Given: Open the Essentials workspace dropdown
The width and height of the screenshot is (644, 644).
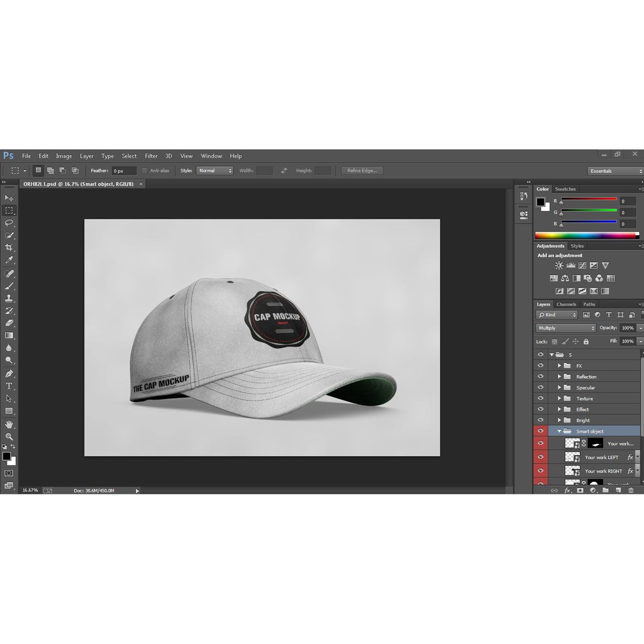Looking at the screenshot, I should click(x=615, y=171).
